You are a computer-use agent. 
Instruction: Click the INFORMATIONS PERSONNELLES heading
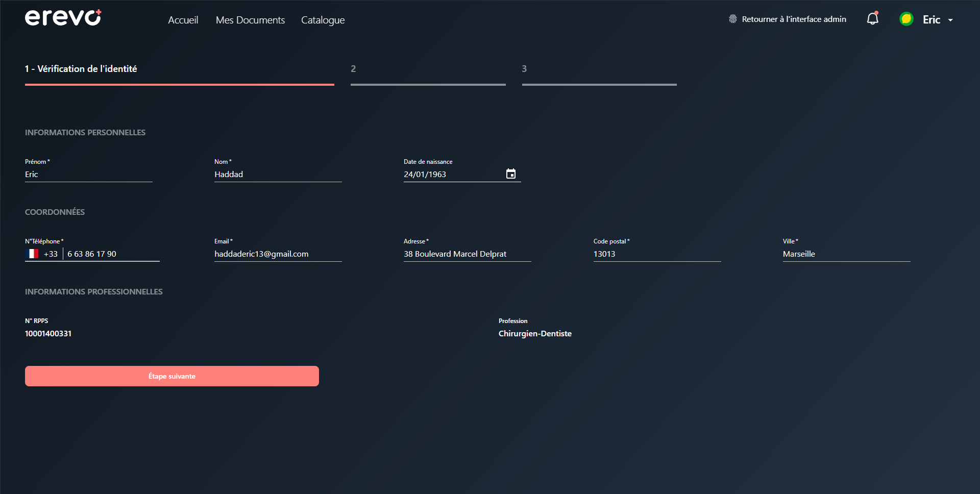(x=85, y=132)
